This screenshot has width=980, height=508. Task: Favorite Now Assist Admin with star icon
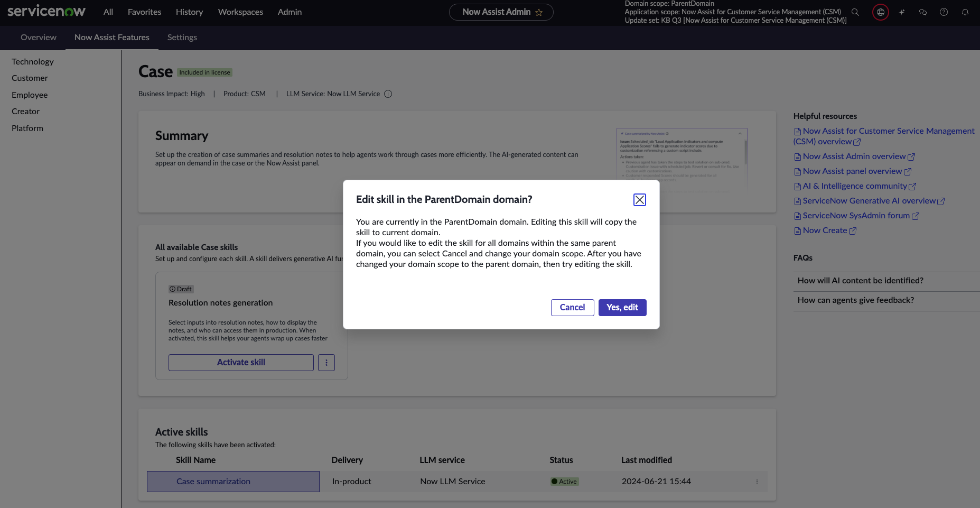[x=539, y=12]
